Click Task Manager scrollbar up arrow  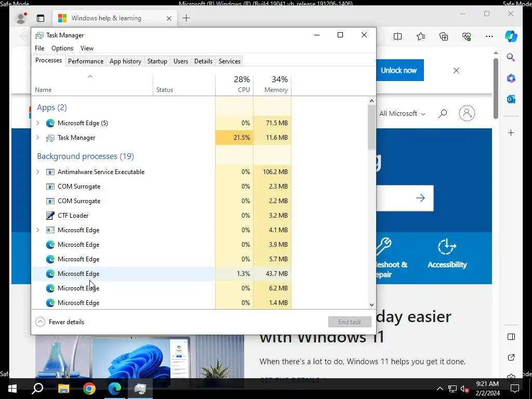[x=371, y=101]
